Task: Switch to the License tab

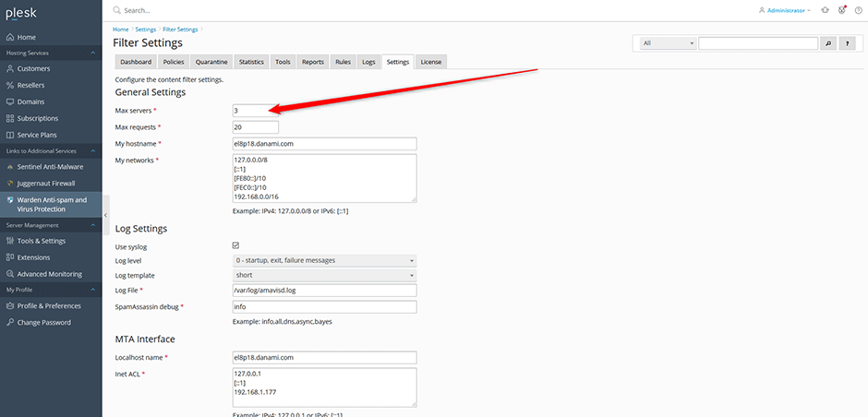Action: [431, 62]
